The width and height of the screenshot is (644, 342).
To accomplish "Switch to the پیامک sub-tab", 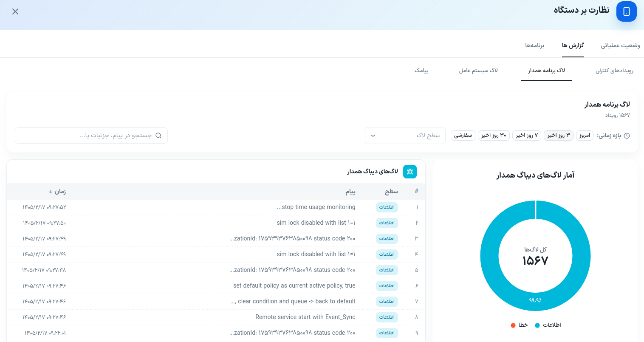I will (x=421, y=71).
